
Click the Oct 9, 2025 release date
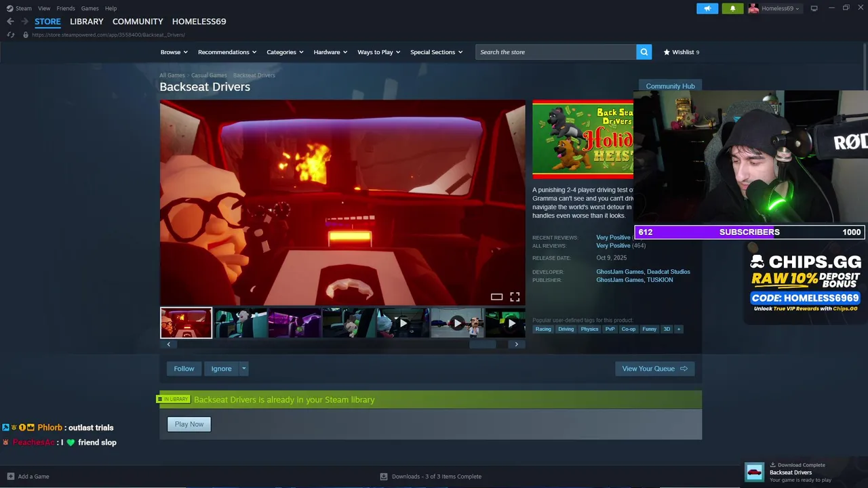(x=611, y=258)
